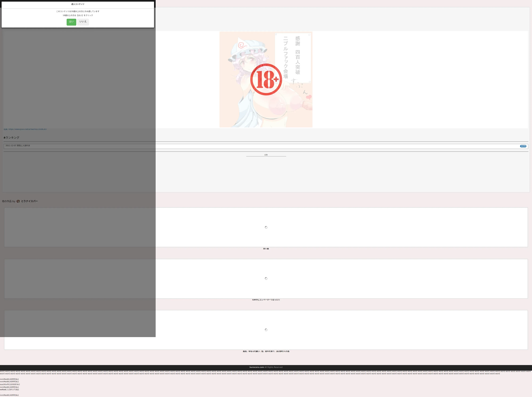Image resolution: width=532 pixels, height=397 pixels.
Task: Click the heart icon on the main thumbnail
Action: click(x=309, y=97)
